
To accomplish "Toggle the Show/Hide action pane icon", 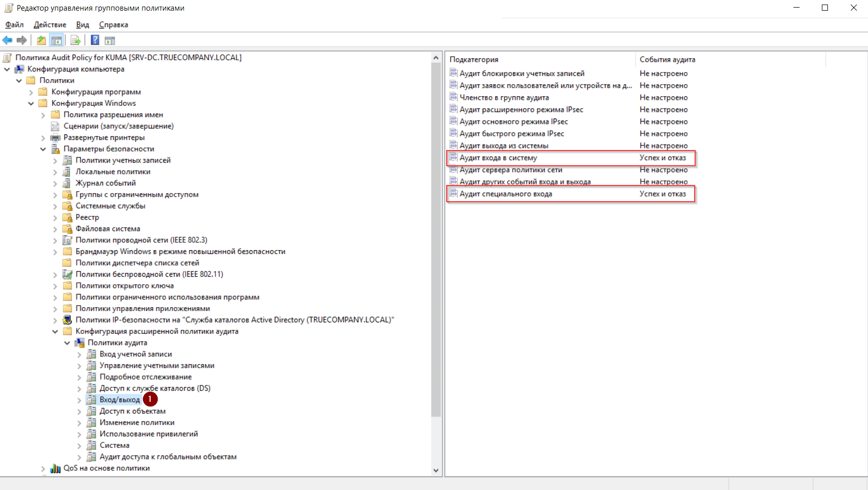I will coord(110,41).
